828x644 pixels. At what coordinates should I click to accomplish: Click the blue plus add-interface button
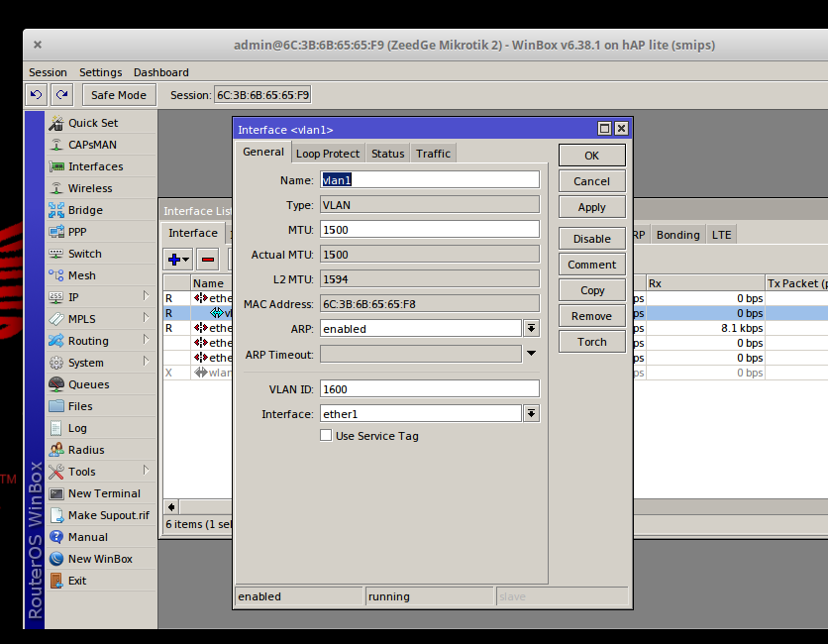click(178, 260)
